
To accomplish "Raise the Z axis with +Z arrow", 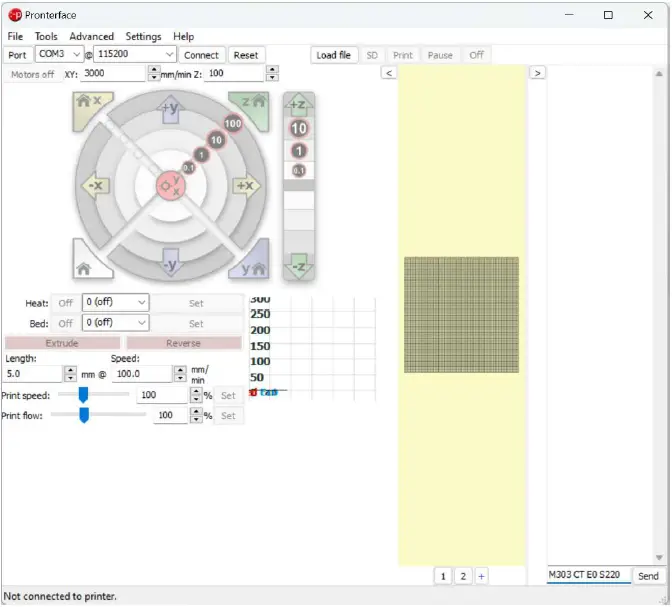I will coord(298,104).
